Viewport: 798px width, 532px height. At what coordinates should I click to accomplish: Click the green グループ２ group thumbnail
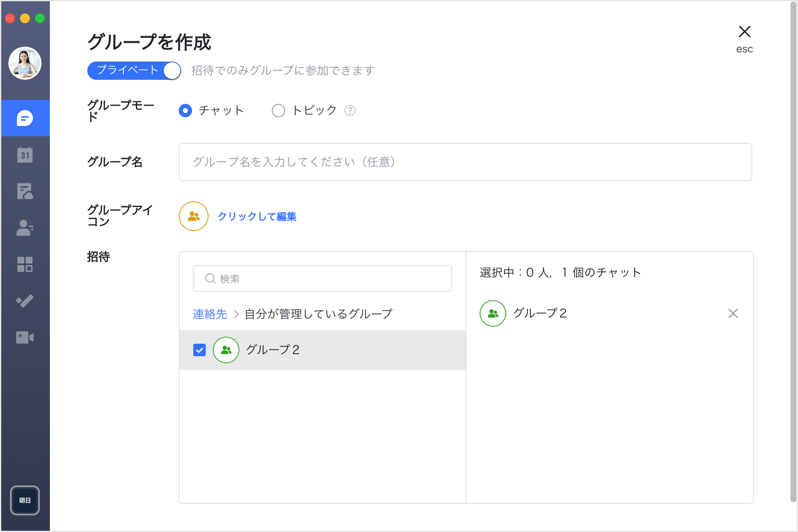click(226, 350)
